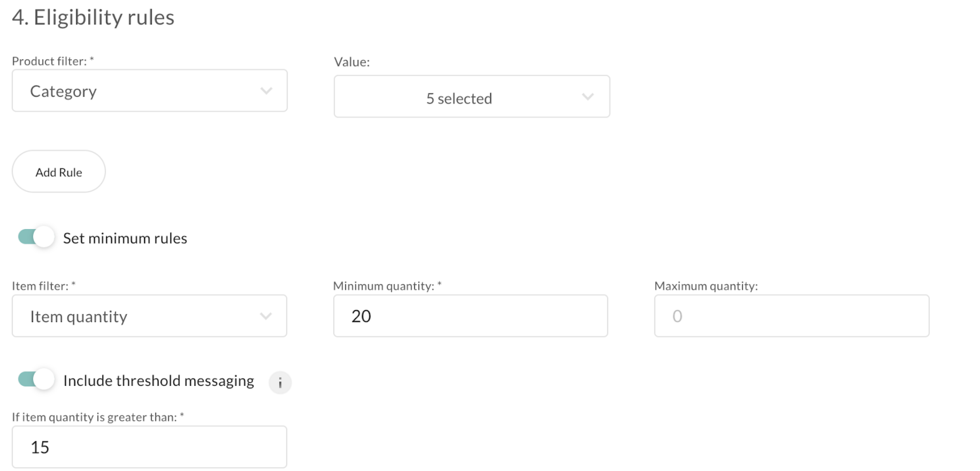The width and height of the screenshot is (980, 471).
Task: Click the Include threshold messaging label text
Action: [159, 380]
